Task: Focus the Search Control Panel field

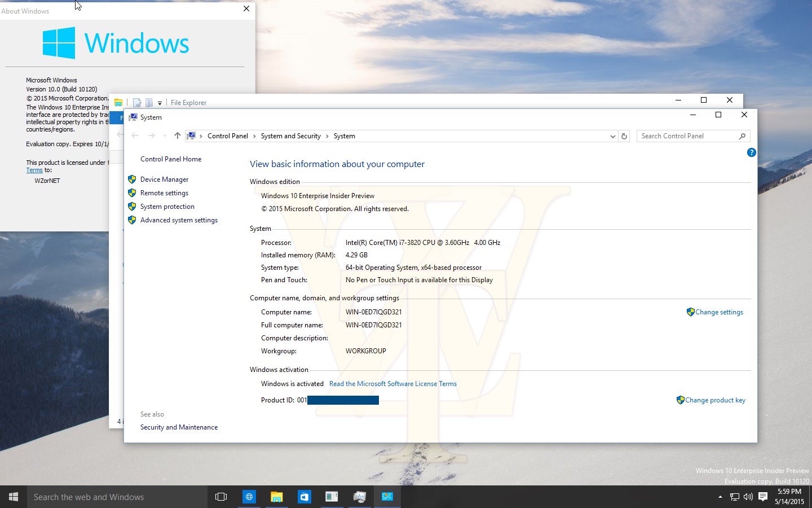Action: [689, 136]
